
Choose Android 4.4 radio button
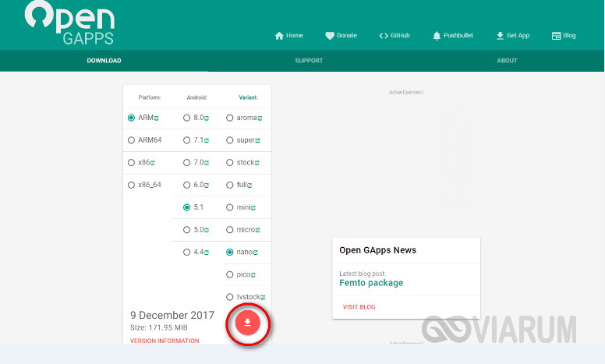[187, 253]
